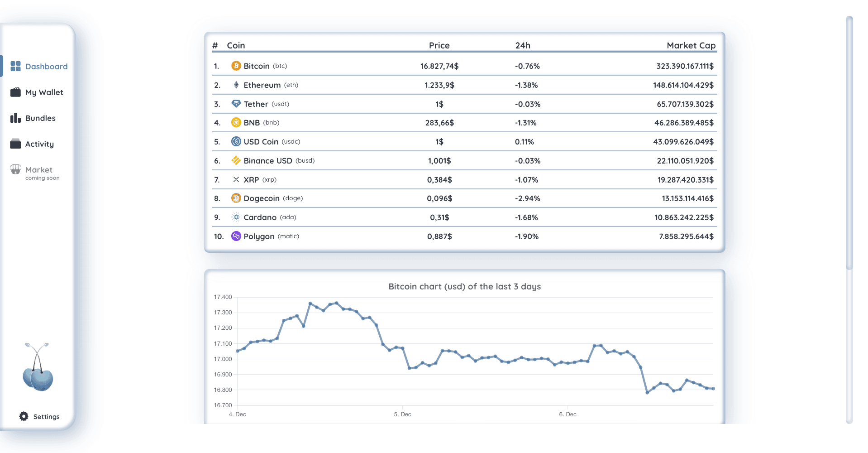Click the Polygon icon

point(236,236)
